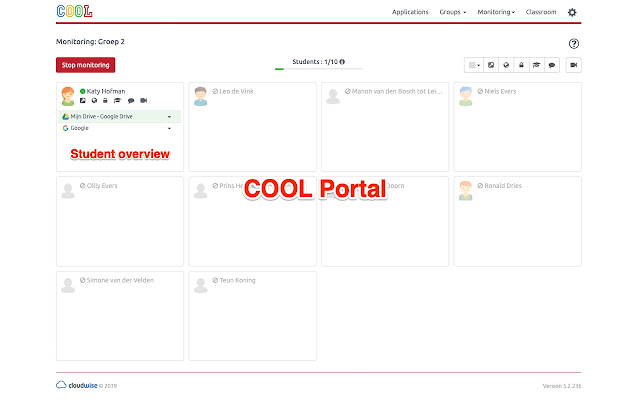Click Olly Evers' name
Screen dimensions: 640x400
[x=102, y=185]
